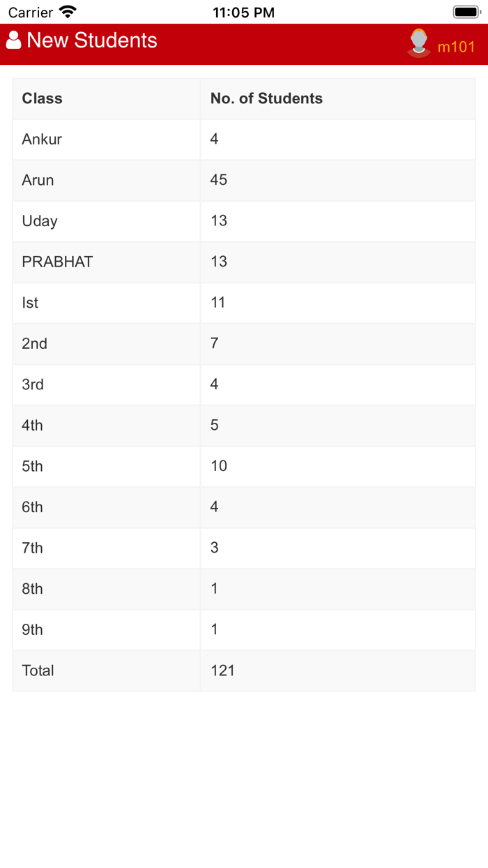Click the user silhouette icon beside New Students
488x868 pixels.
tap(13, 40)
